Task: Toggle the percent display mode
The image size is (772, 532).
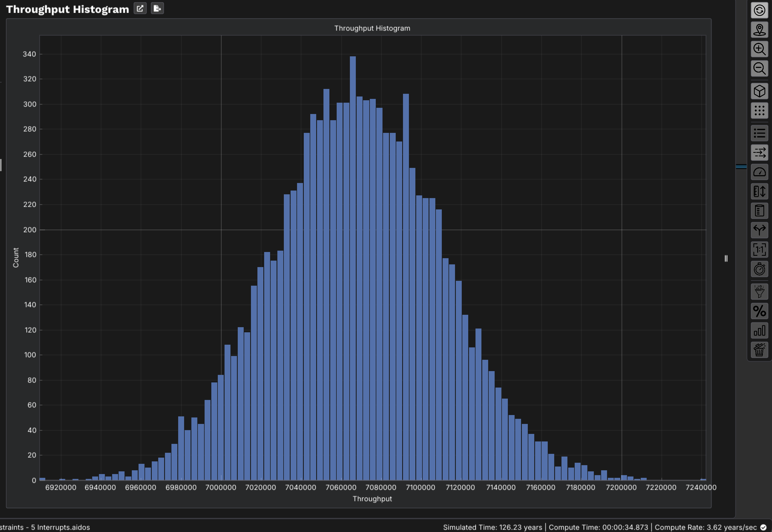Action: pos(760,311)
